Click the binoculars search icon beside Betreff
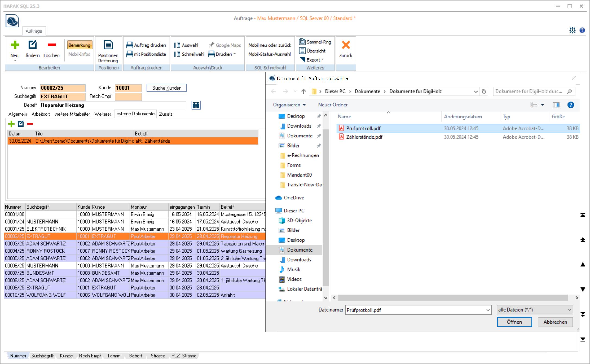The height and width of the screenshot is (364, 590). (196, 105)
